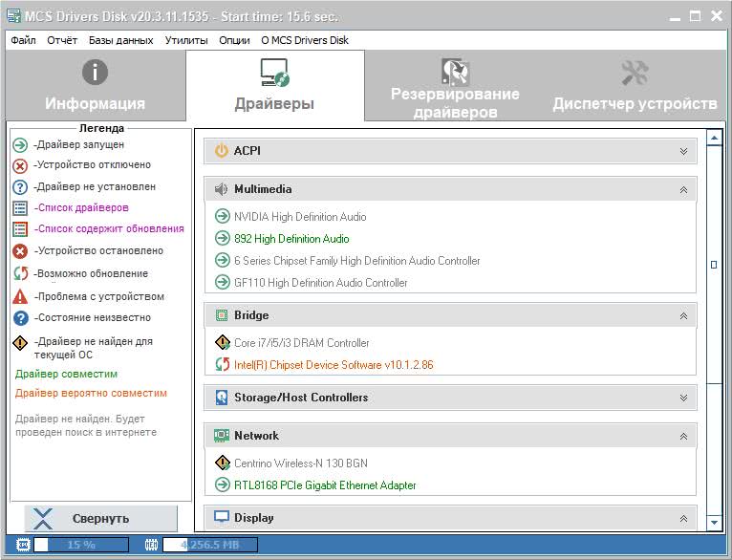Viewport: 732px width, 560px height.
Task: Click the CPU usage 15 % bar
Action: pyautogui.click(x=81, y=545)
